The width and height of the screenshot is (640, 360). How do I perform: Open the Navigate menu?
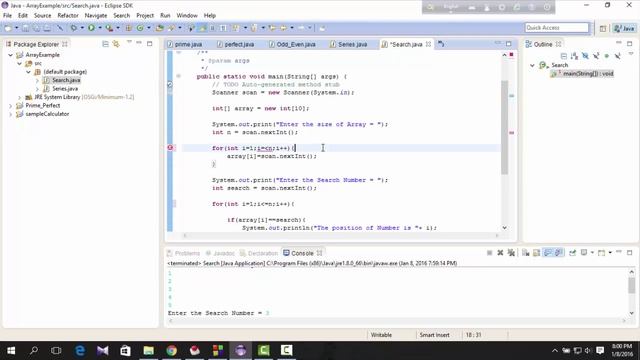click(96, 16)
